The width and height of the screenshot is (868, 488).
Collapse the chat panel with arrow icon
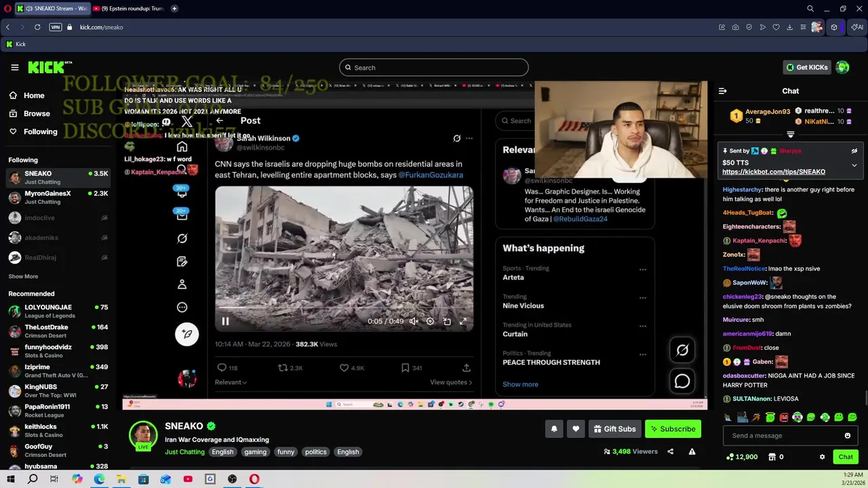(x=723, y=91)
